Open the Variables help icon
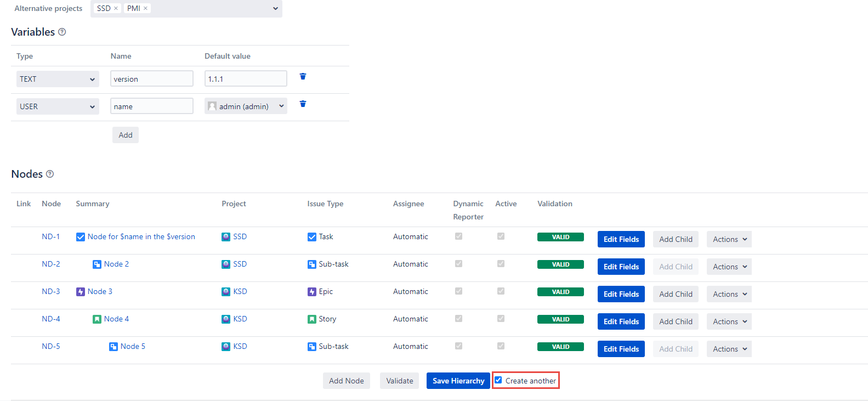The height and width of the screenshot is (401, 868). coord(62,32)
